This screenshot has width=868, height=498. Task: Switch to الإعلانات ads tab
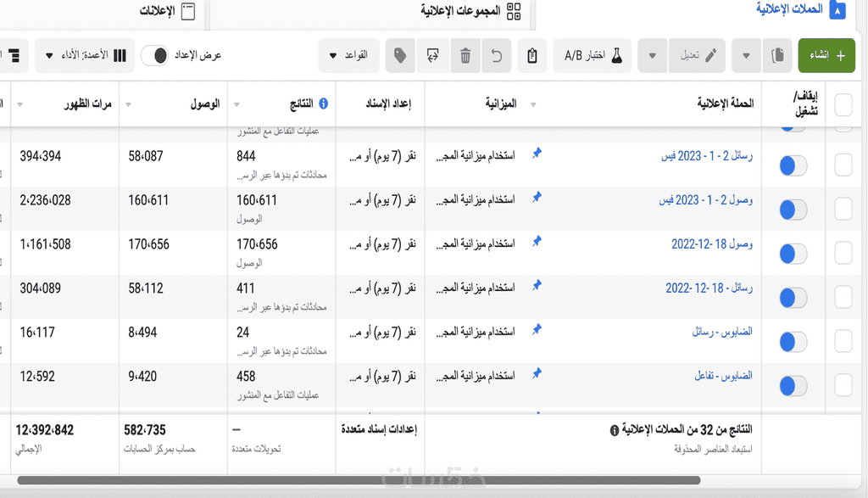[x=167, y=11]
